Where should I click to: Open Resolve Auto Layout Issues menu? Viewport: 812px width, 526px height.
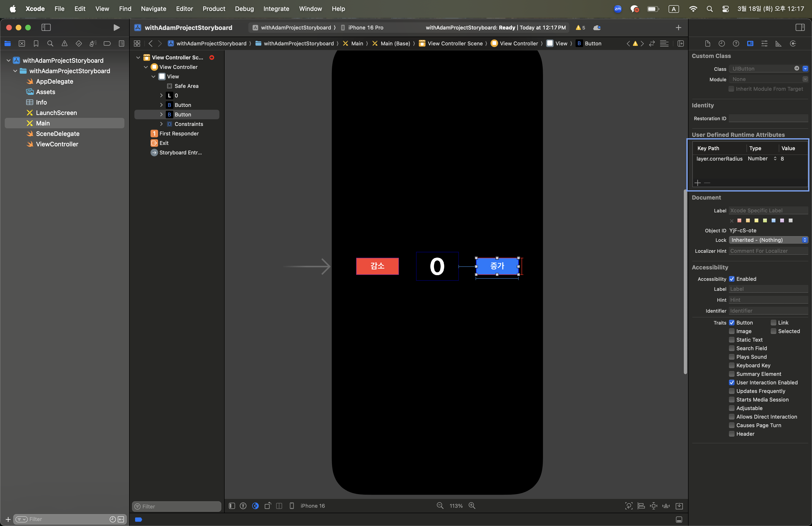click(666, 506)
